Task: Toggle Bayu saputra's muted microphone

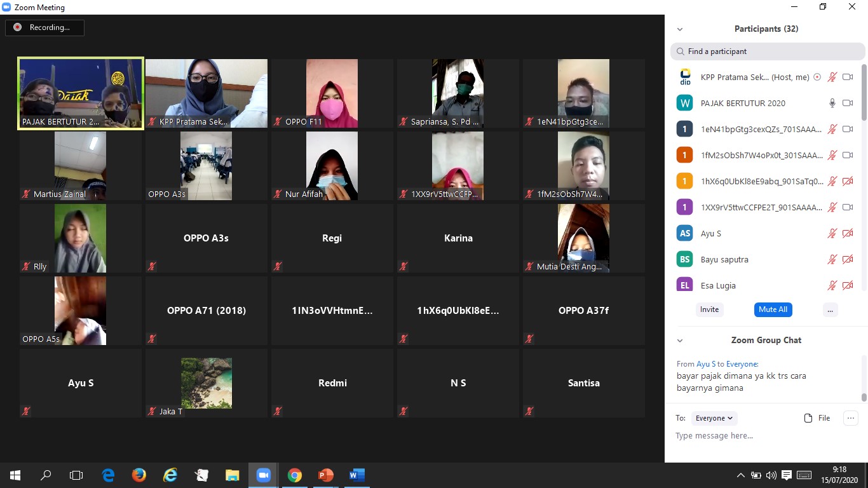Action: [x=832, y=259]
